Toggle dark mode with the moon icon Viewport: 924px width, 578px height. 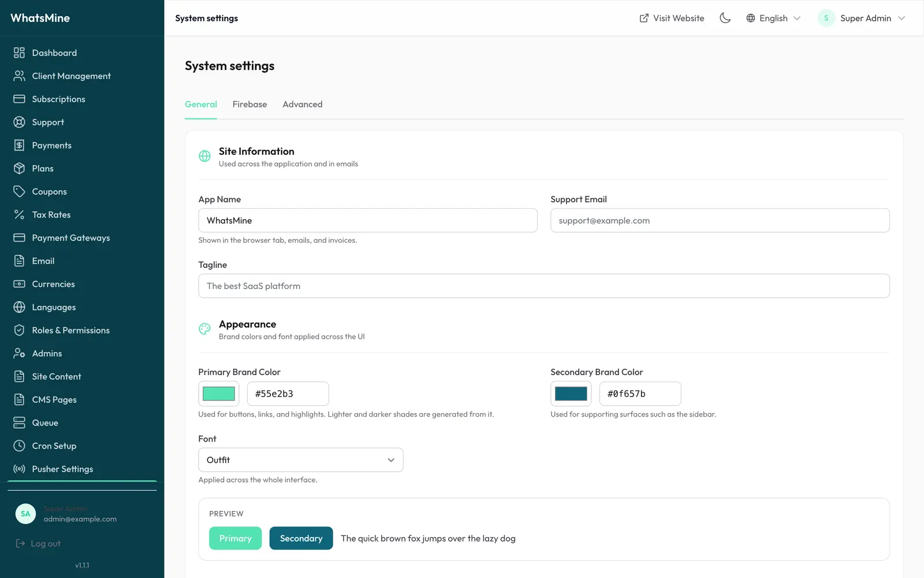725,18
